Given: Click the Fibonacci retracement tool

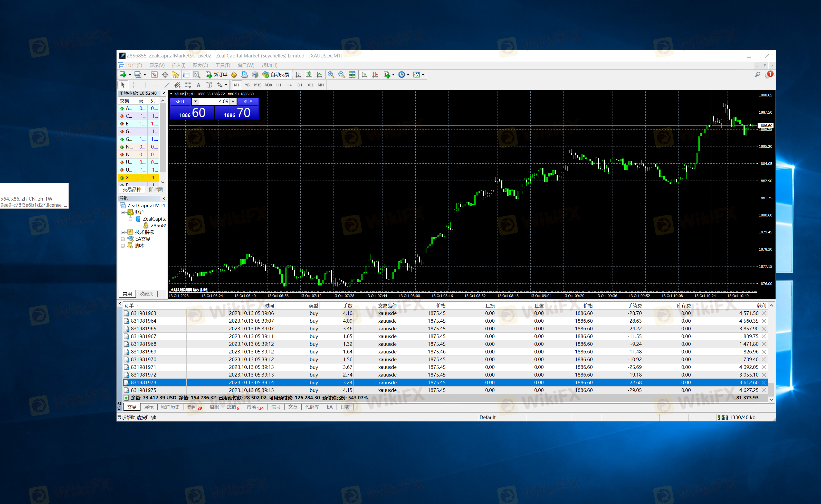Looking at the screenshot, I should (x=188, y=85).
